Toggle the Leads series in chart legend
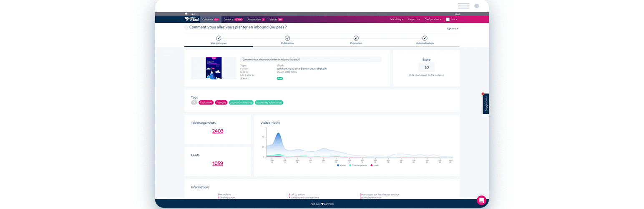Viewport: 644px width, 209px height. click(x=374, y=165)
